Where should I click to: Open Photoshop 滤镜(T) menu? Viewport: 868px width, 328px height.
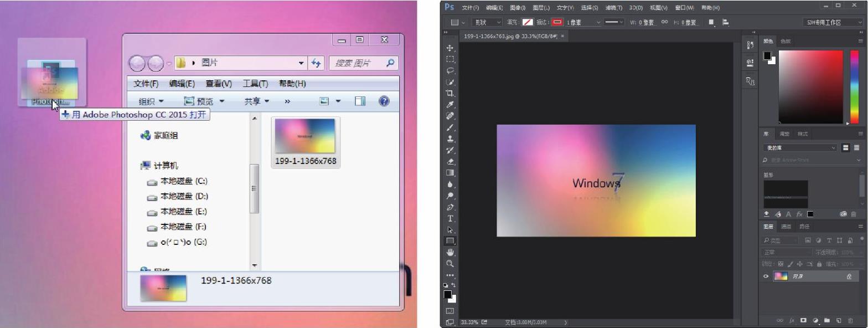pos(614,8)
